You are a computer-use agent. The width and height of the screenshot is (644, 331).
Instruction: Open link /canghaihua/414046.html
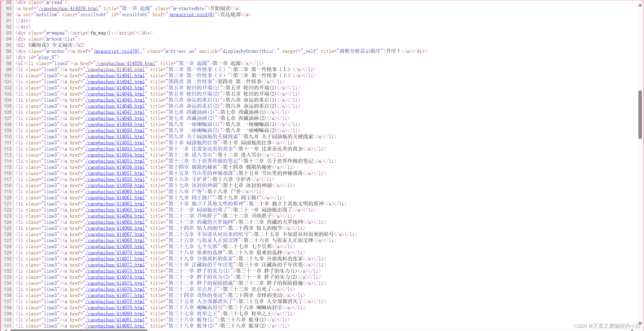coord(115,106)
